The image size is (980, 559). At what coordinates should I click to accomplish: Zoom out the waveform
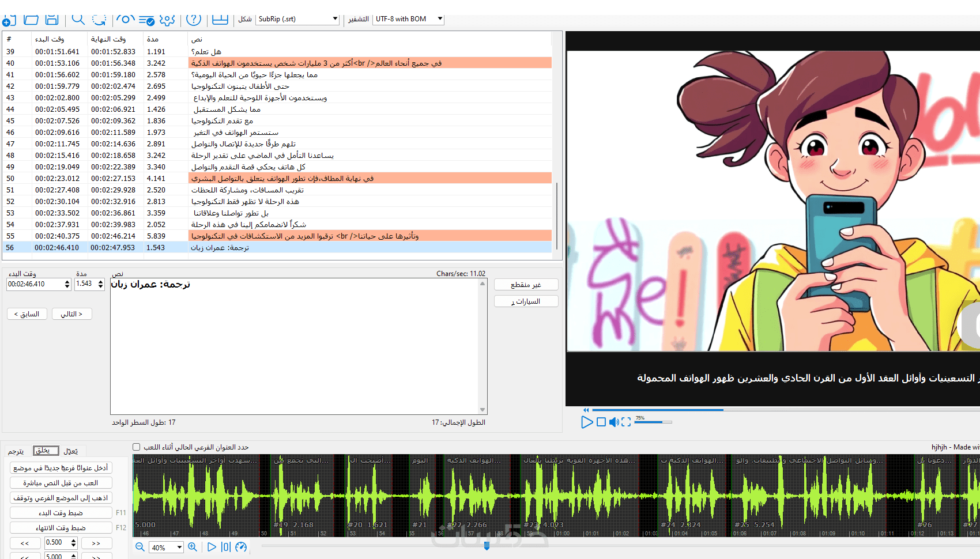point(140,547)
